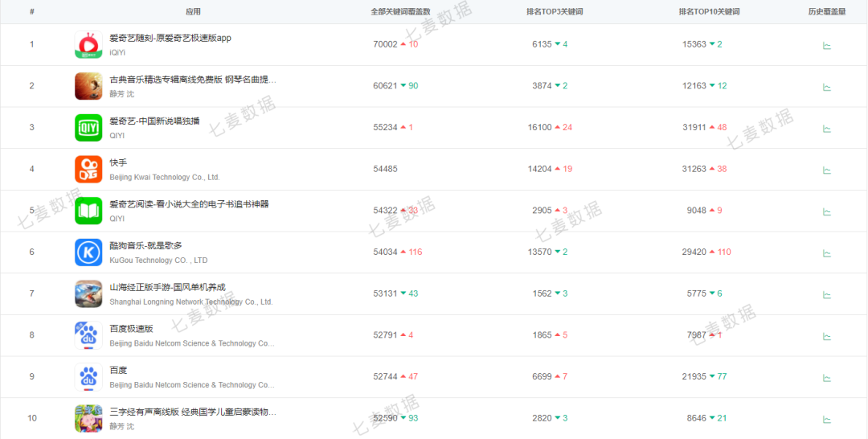Open 爱奇艺-中国新说唱独播 app link
This screenshot has height=439, width=868.
point(154,121)
